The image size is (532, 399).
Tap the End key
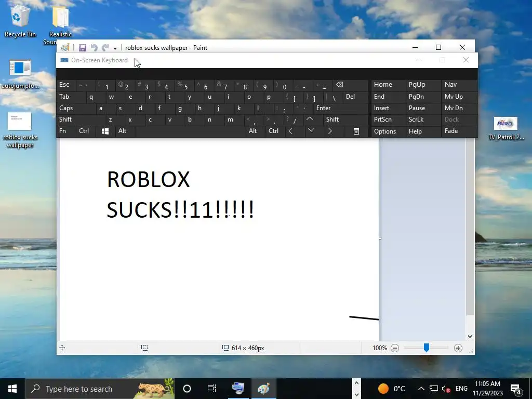tap(388, 97)
